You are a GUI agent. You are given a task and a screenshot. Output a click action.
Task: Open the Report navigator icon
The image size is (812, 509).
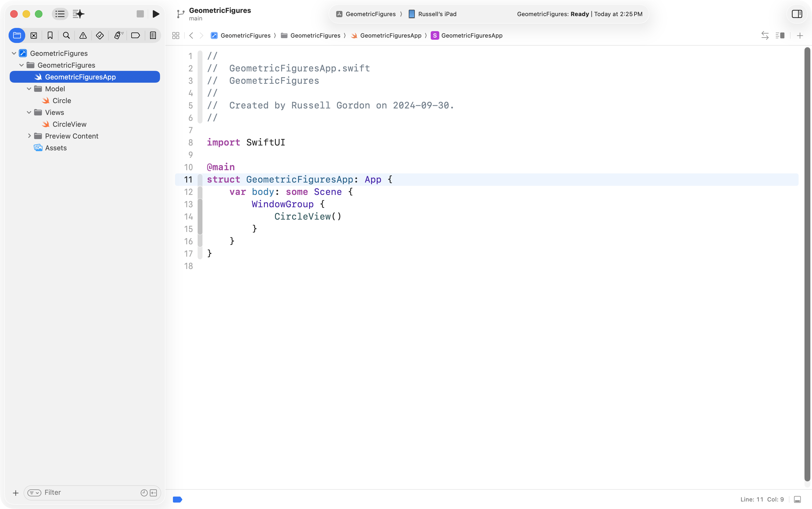pos(153,35)
